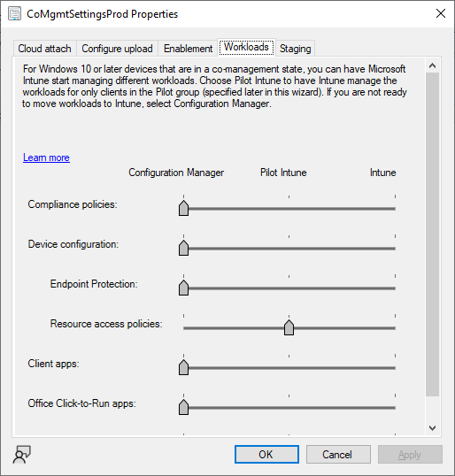Viewport: 455px width, 476px height.
Task: Click the Resource access policies slider thumb
Action: [x=289, y=327]
